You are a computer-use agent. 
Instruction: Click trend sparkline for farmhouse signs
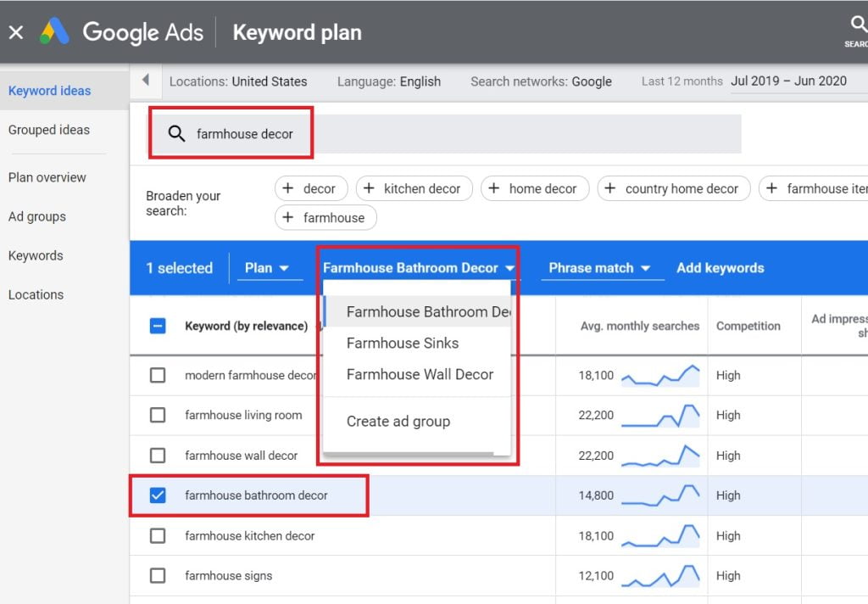pos(660,576)
